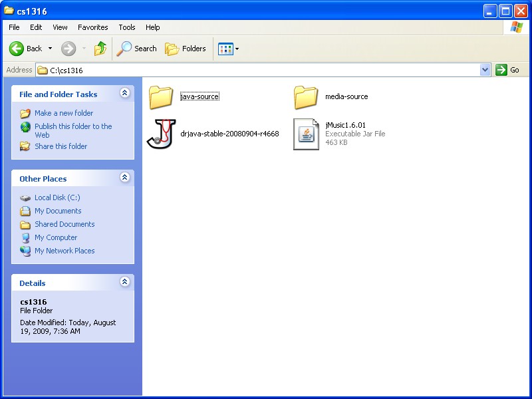
Task: Open the Tools menu
Action: tap(127, 27)
